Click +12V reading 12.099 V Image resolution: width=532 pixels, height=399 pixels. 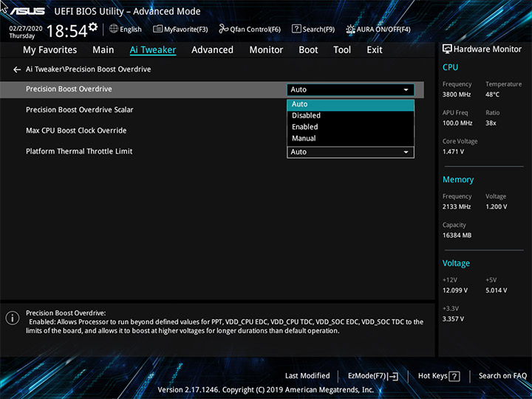455,290
